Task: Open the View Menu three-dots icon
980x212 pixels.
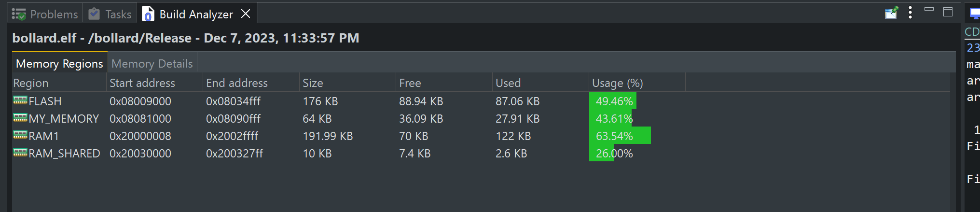Action: pos(910,13)
